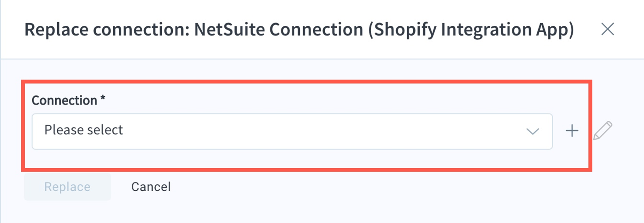The image size is (644, 223).
Task: Open the Connection combo box
Action: point(292,131)
